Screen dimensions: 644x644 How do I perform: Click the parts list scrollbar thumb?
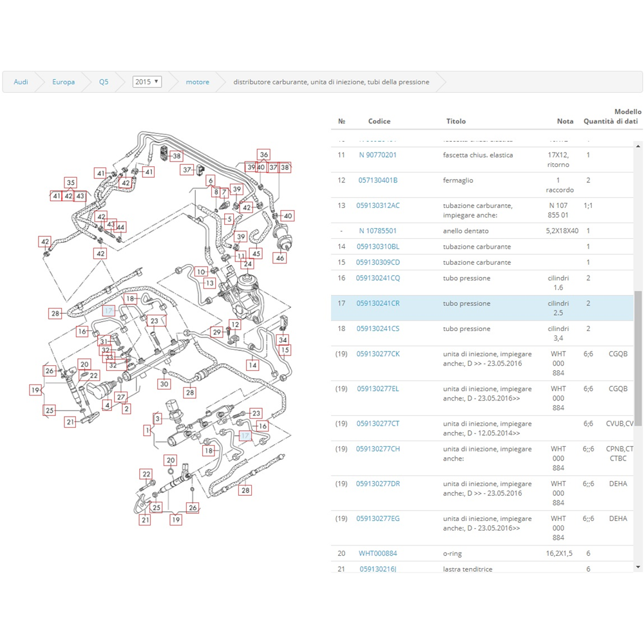tap(638, 359)
